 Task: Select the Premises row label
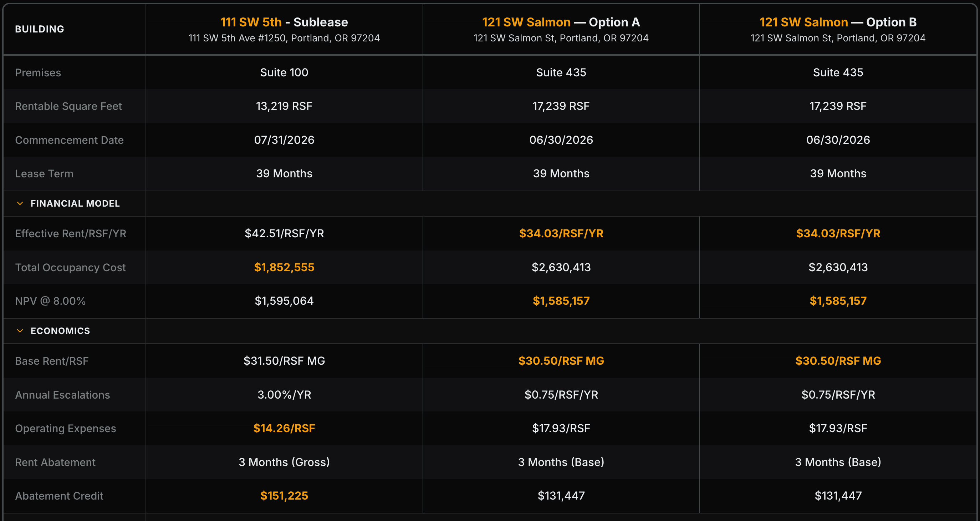(38, 72)
